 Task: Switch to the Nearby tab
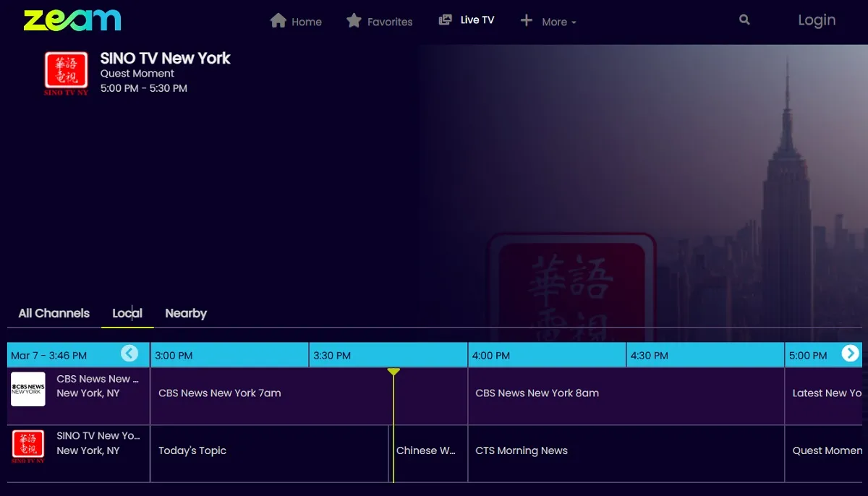pyautogui.click(x=186, y=313)
